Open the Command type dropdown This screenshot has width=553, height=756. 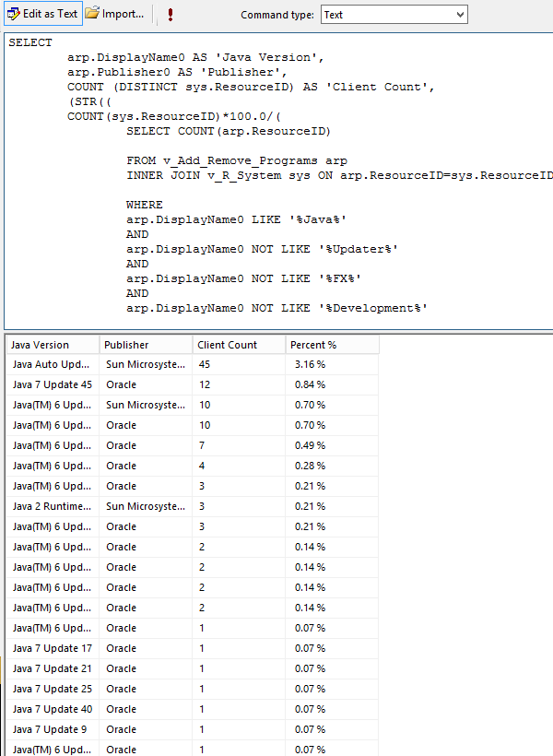point(394,15)
